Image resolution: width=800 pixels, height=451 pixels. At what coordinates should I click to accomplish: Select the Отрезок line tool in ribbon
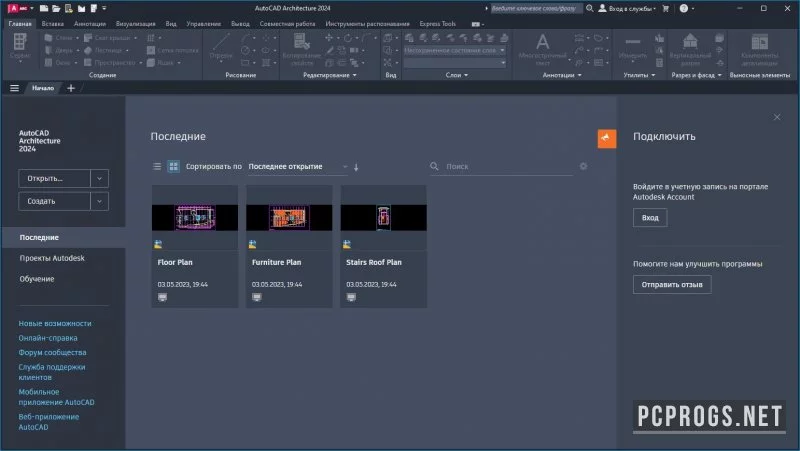point(221,47)
